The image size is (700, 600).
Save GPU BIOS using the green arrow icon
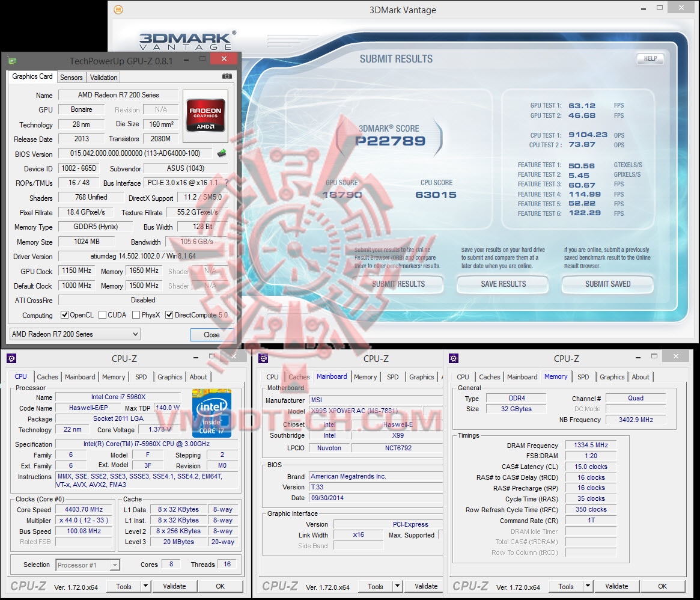[221, 154]
